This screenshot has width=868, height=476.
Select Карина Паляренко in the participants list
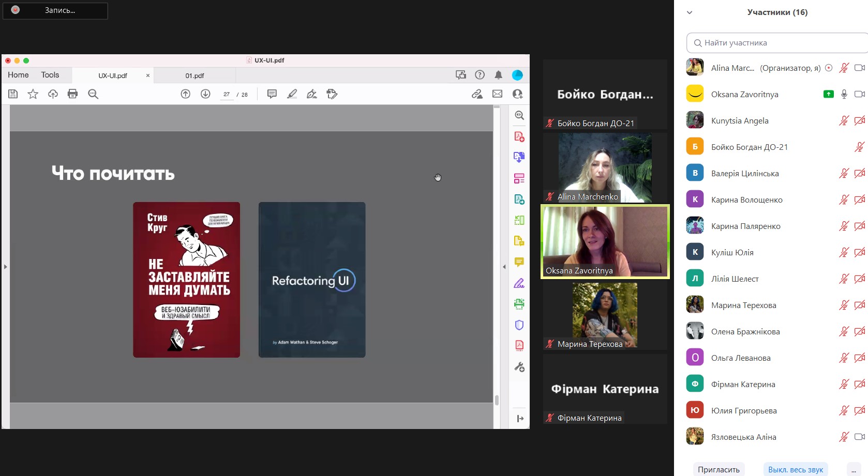[776, 226]
